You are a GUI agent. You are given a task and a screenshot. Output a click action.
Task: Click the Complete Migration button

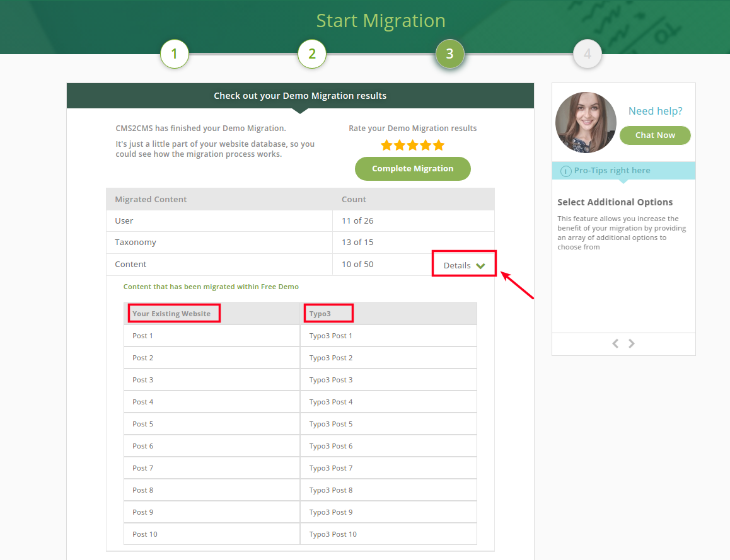412,169
